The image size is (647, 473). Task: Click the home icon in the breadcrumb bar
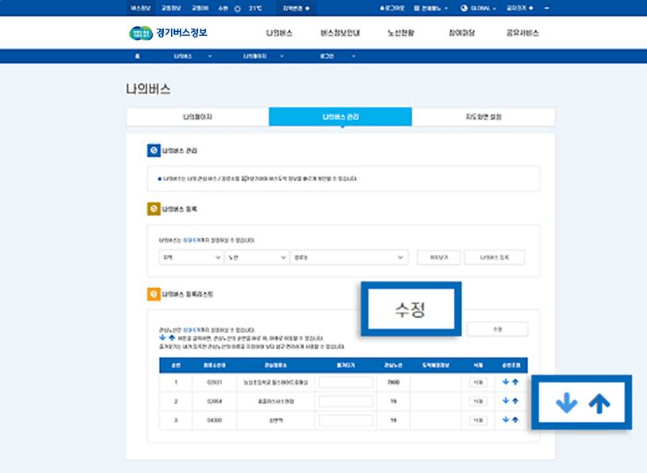click(137, 56)
